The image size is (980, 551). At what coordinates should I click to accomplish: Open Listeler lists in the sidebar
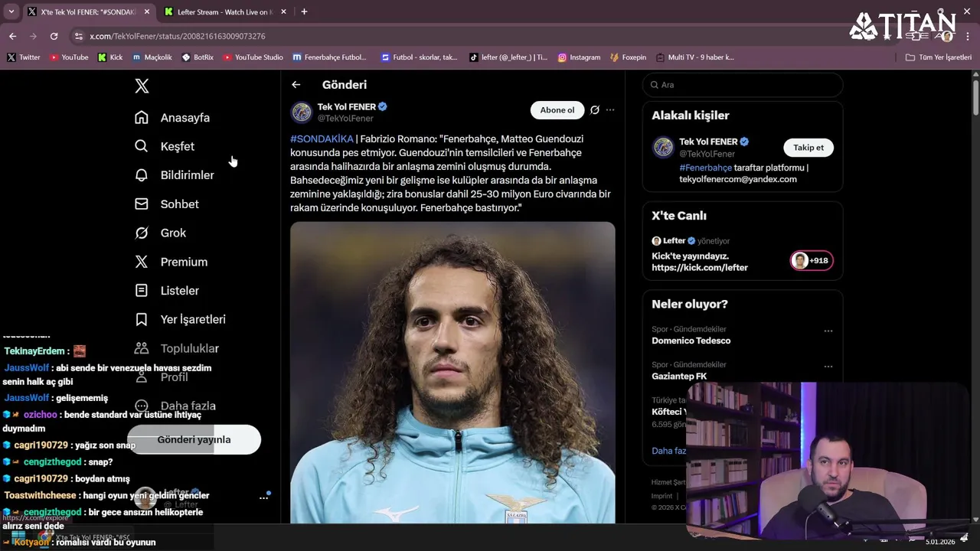(167, 291)
